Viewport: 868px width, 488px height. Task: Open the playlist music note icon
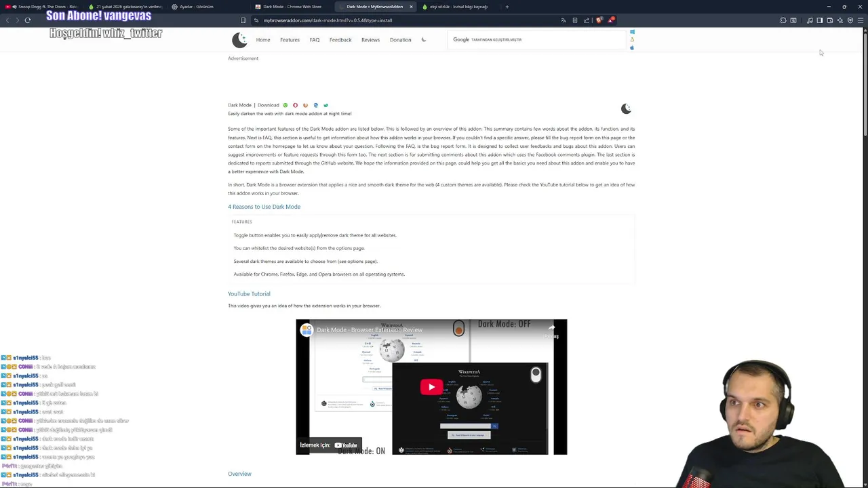click(x=810, y=20)
